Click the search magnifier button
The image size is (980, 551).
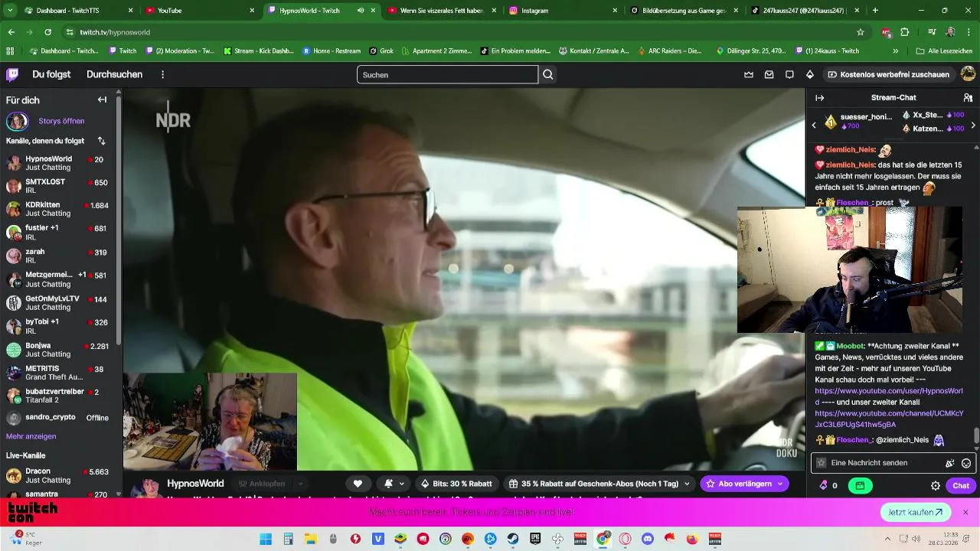coord(548,74)
